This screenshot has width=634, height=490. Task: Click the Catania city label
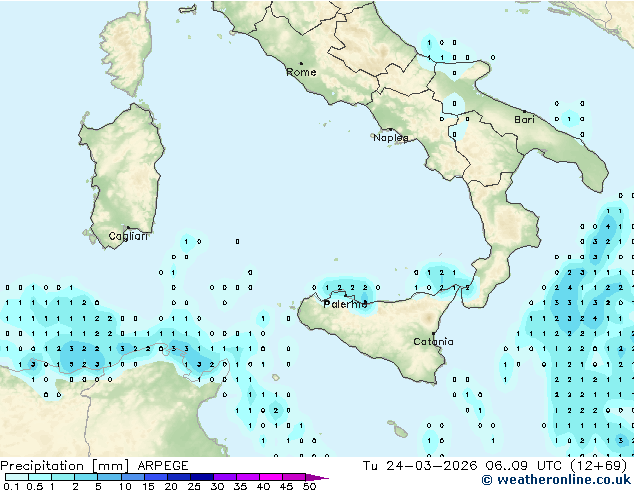[x=433, y=342]
